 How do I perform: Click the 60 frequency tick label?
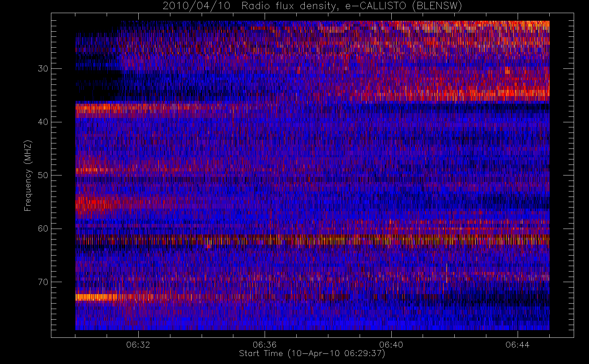coord(43,229)
